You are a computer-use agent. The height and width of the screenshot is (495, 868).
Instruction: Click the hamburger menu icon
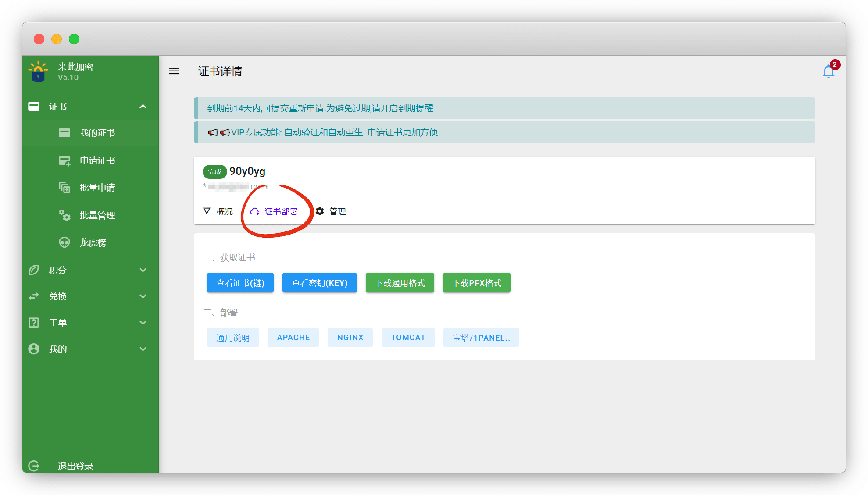click(174, 71)
